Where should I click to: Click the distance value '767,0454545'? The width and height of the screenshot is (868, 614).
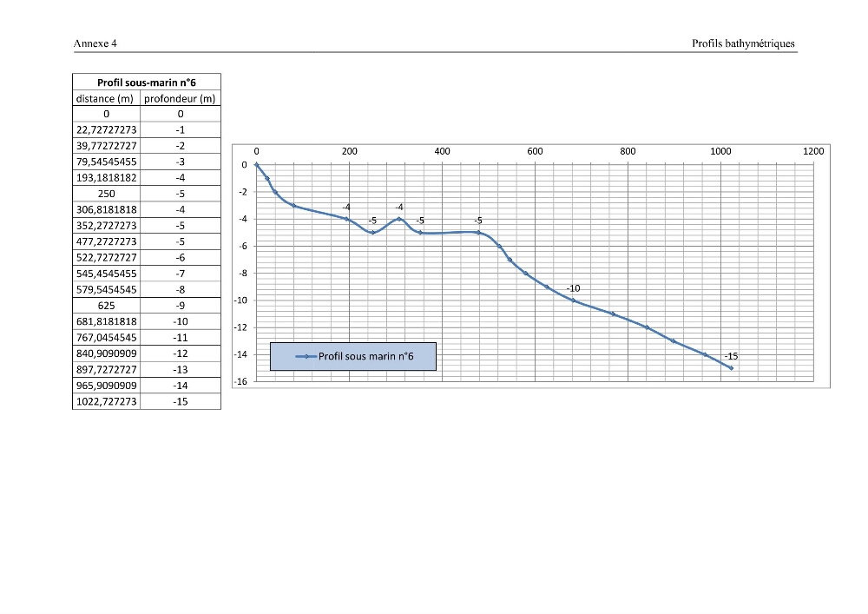(x=106, y=338)
